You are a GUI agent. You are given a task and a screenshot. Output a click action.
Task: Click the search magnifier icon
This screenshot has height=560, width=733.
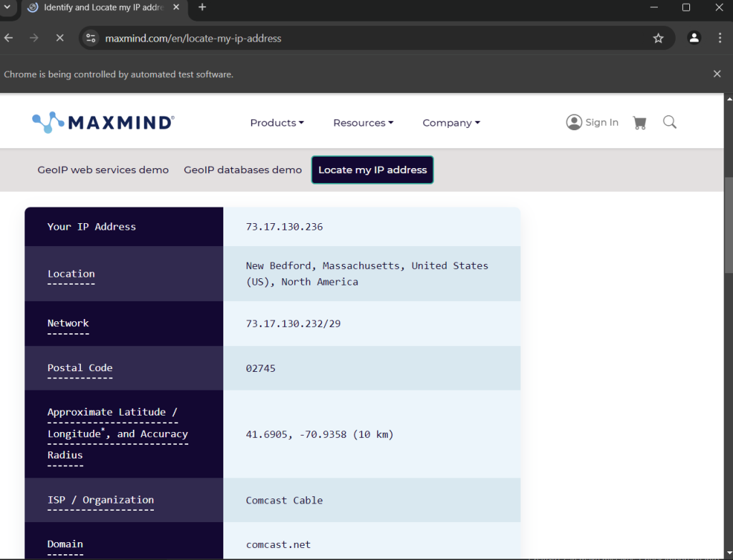(669, 122)
